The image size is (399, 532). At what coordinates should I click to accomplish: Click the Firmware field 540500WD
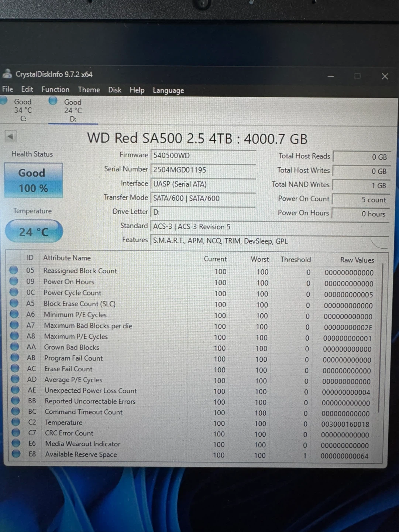[x=203, y=156]
